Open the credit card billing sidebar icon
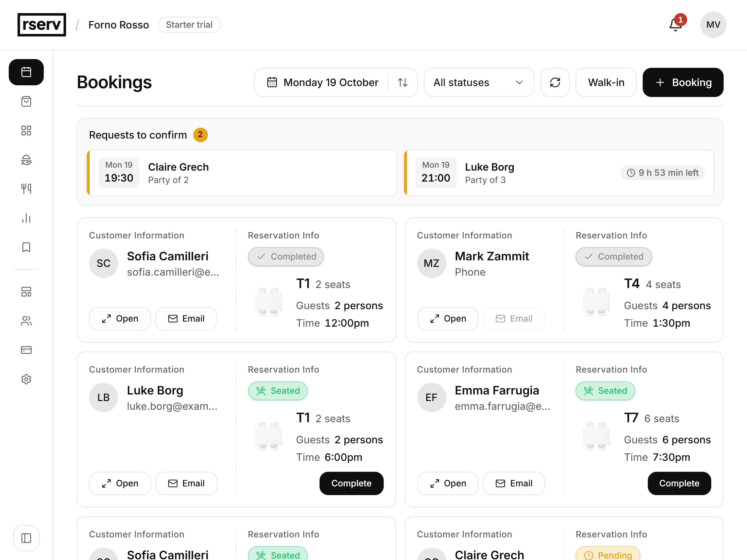Screen dimensions: 747x560 [26, 350]
